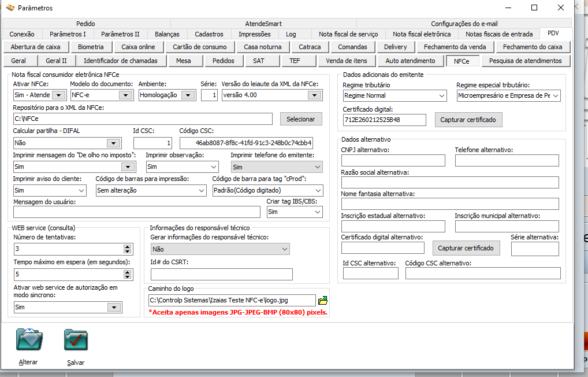Open logo path browse folder icon

click(x=322, y=301)
